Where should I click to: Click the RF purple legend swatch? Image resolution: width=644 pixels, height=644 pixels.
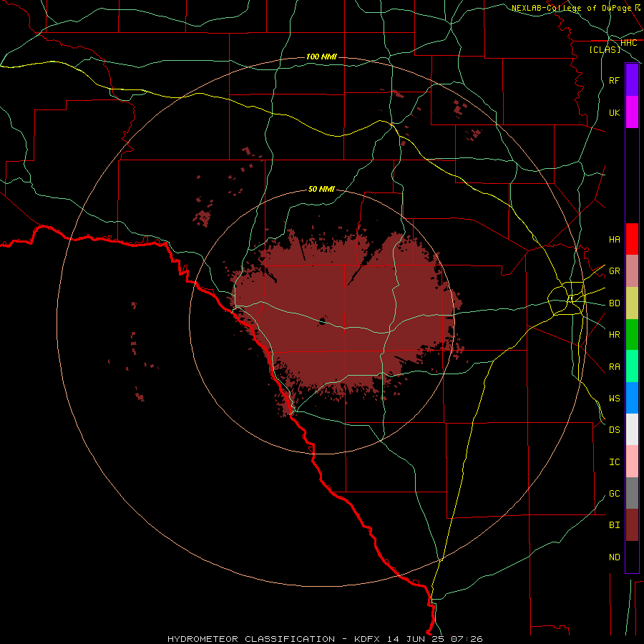click(x=632, y=80)
